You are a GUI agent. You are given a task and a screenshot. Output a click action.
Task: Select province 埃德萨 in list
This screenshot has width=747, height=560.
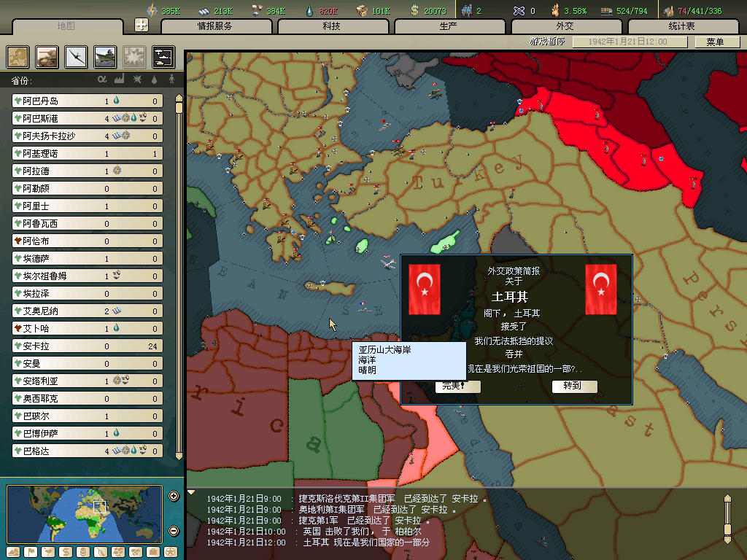click(88, 259)
